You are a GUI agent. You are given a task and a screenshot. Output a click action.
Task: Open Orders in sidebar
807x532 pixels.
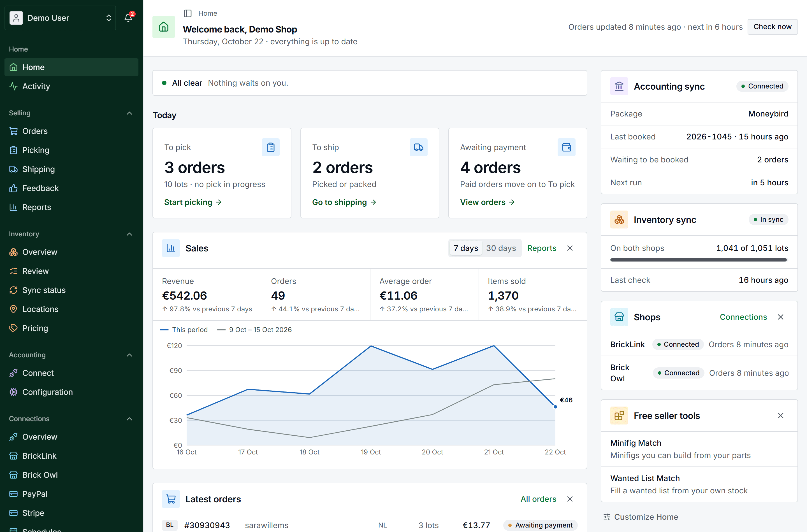point(71,131)
